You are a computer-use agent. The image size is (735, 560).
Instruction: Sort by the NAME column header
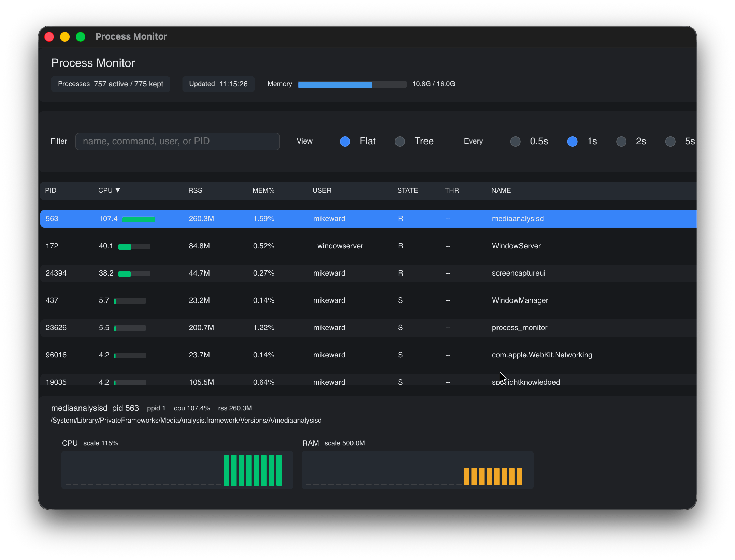coord(501,190)
